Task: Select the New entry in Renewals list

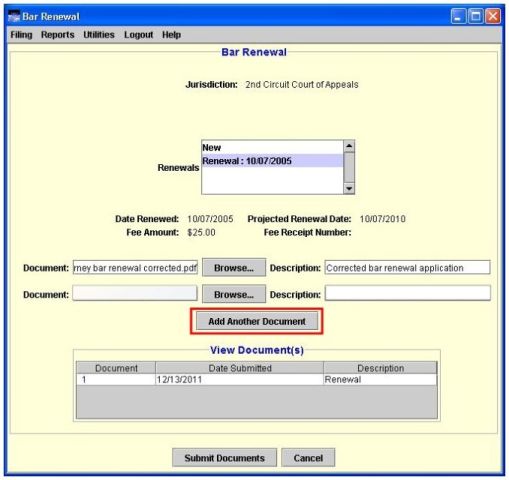Action: [272, 147]
